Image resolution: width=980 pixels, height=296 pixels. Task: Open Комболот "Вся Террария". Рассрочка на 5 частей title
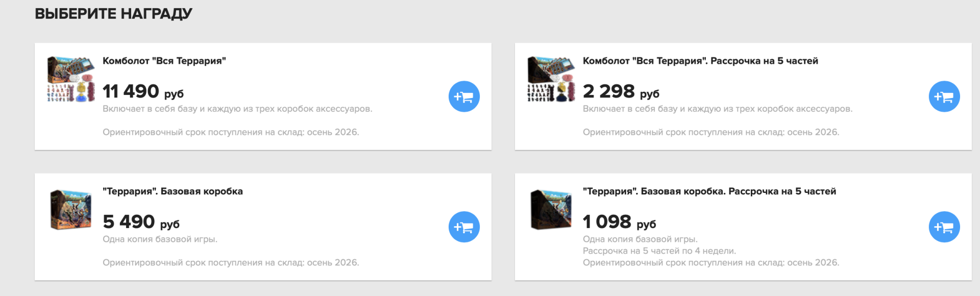tap(700, 61)
